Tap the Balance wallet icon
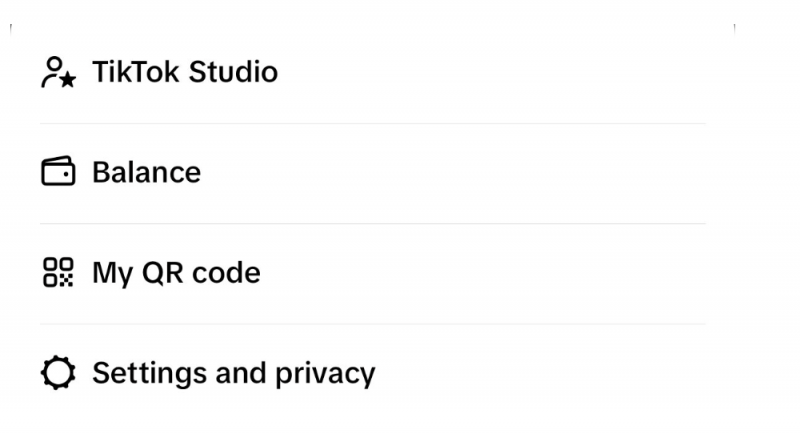The height and width of the screenshot is (434, 800). [58, 172]
